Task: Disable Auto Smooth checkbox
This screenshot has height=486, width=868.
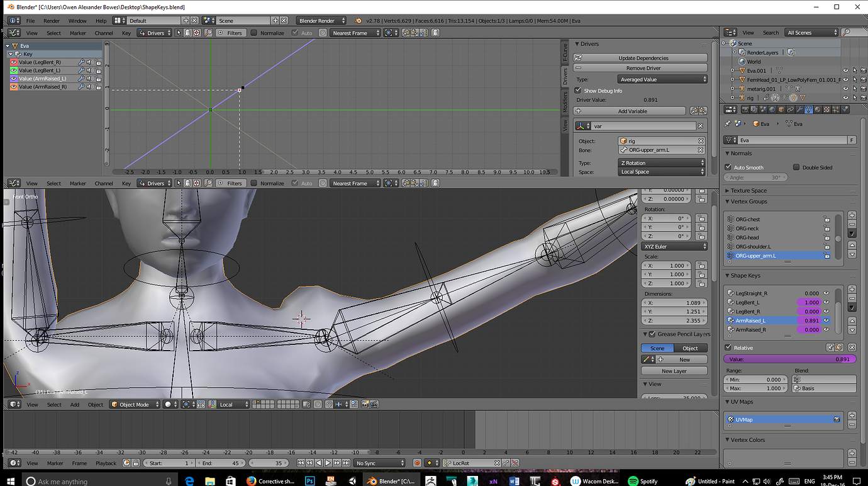Action: [728, 167]
